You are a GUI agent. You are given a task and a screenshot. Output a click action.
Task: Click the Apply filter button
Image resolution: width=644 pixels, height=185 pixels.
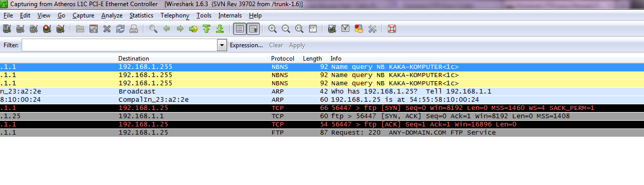297,45
